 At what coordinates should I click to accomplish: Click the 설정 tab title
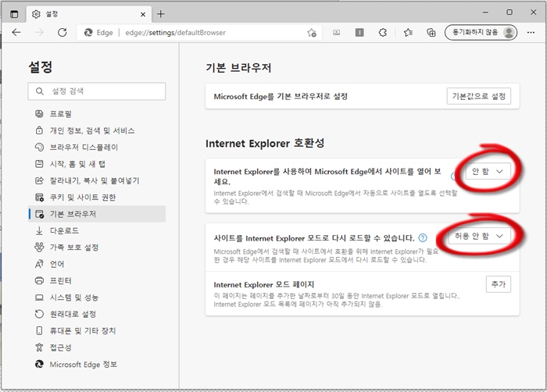pyautogui.click(x=52, y=14)
